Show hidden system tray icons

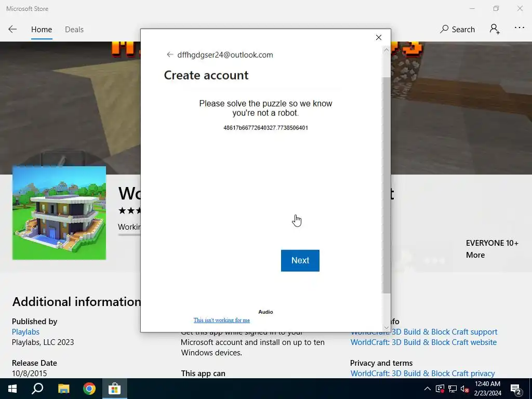pos(428,389)
